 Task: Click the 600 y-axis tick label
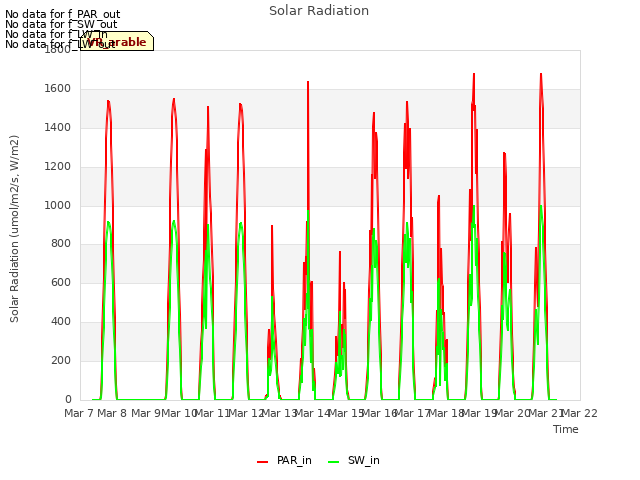click(61, 282)
